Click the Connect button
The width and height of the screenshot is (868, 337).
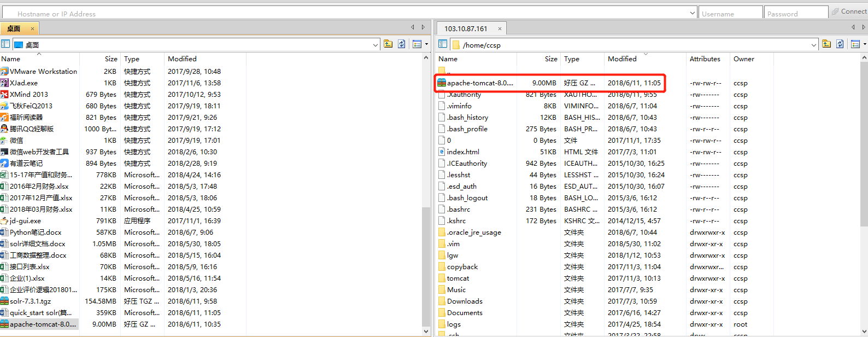(x=849, y=11)
